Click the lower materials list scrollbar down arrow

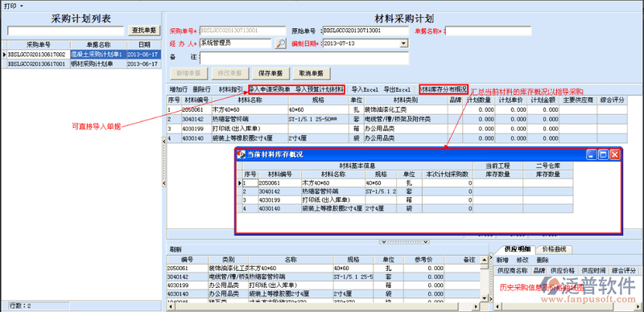[484, 298]
